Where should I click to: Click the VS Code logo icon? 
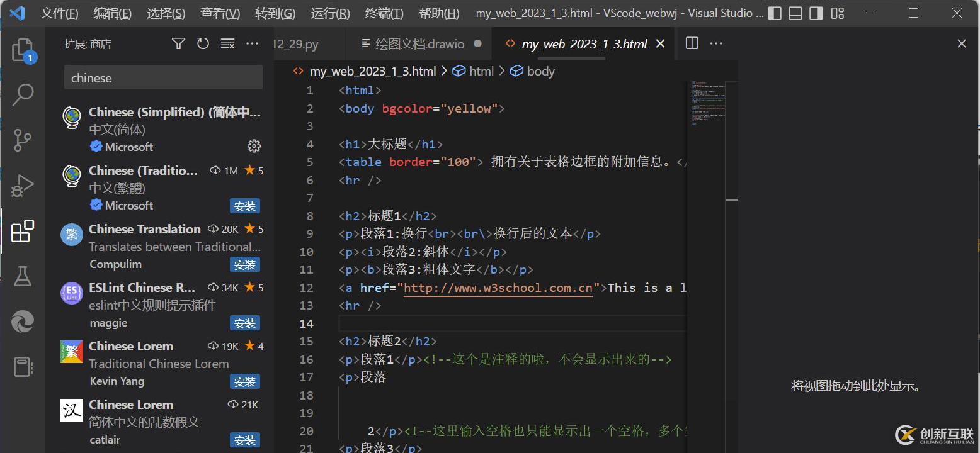click(x=17, y=13)
